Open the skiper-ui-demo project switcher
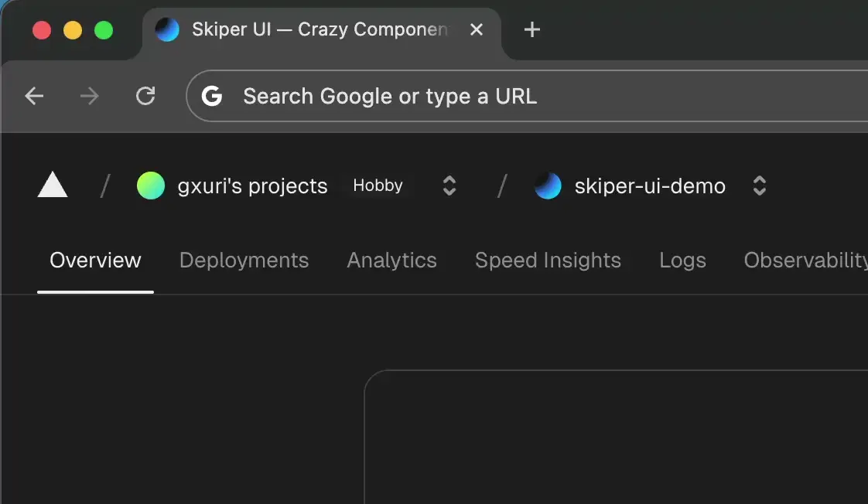The width and height of the screenshot is (868, 504). [x=759, y=186]
